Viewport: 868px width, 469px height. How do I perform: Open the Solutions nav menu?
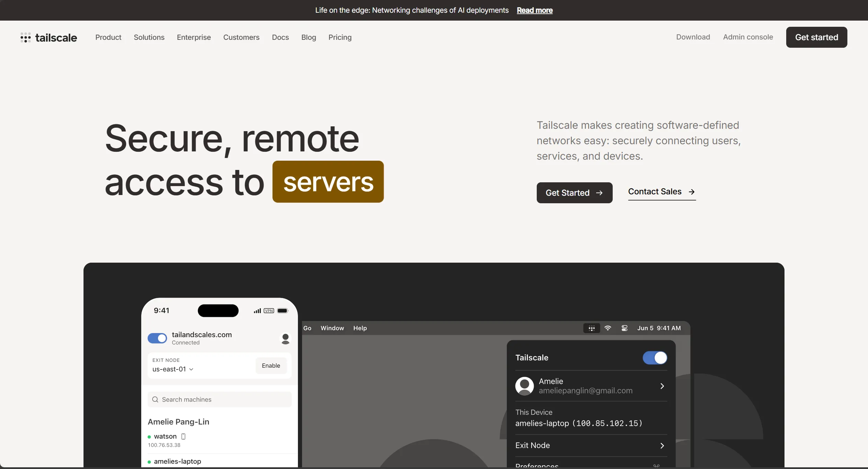(x=149, y=37)
